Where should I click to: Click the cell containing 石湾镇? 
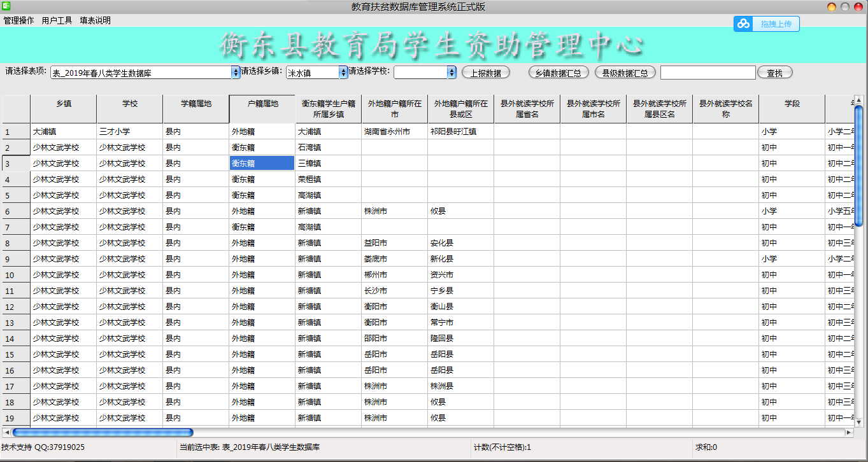coord(329,148)
